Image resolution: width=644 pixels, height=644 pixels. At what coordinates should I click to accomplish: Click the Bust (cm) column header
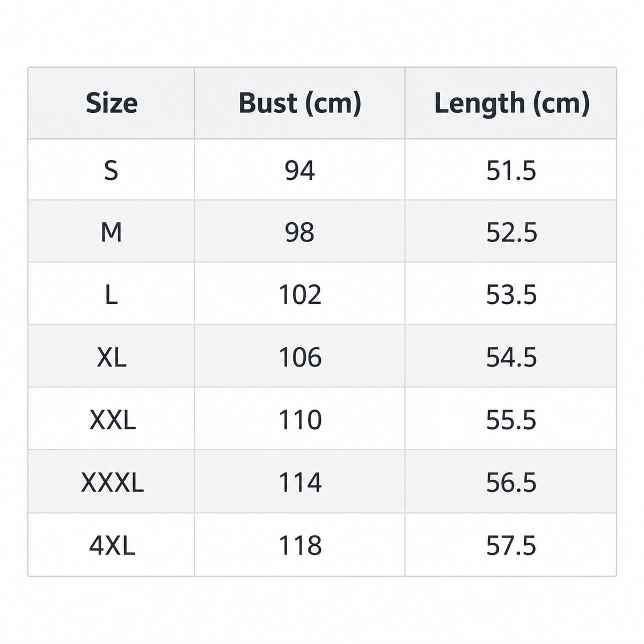click(299, 103)
